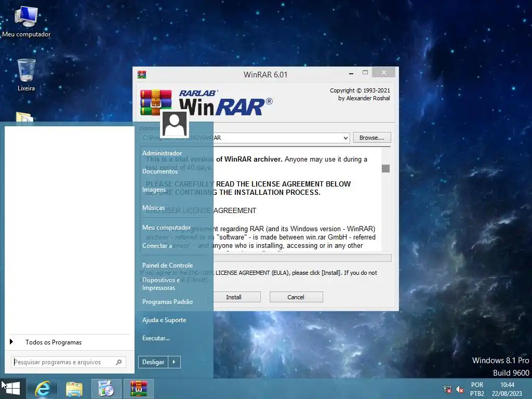Screen dimensions: 532x399
Task: Click Browse to choose the destination folder
Action: point(372,138)
